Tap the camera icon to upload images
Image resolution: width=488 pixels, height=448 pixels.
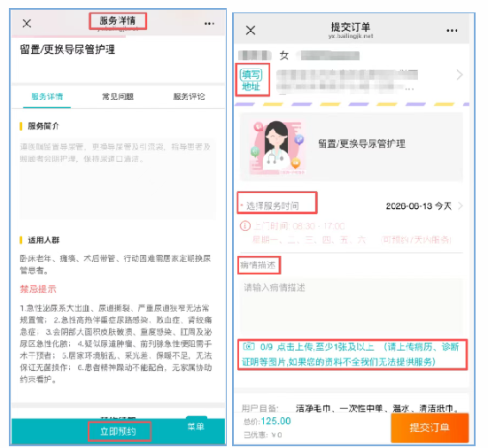pos(249,346)
